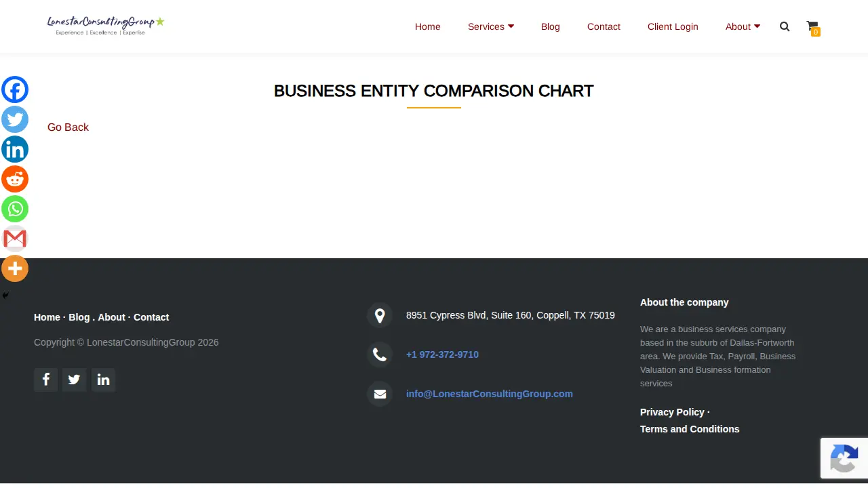Share page via Reddit sidebar icon
Screen dimensions: 868x488
(15, 179)
